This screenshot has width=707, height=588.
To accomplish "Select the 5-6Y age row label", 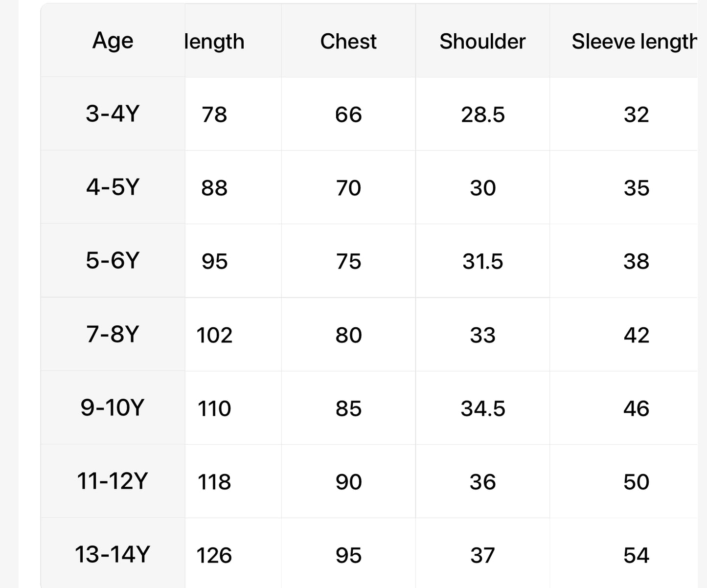I will (113, 261).
